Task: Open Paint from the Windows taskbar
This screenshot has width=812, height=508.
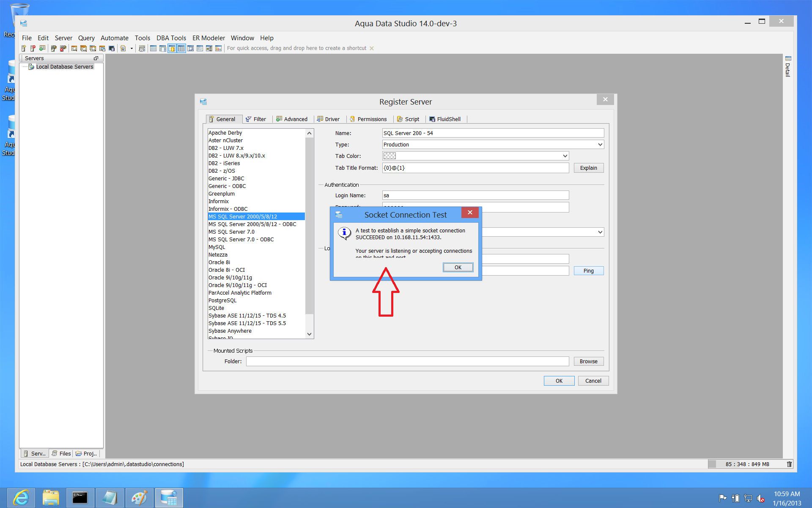Action: [x=139, y=498]
